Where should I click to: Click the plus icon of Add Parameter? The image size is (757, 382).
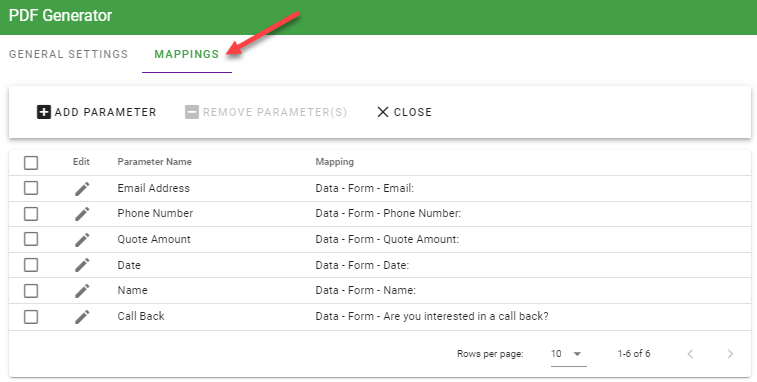[44, 112]
